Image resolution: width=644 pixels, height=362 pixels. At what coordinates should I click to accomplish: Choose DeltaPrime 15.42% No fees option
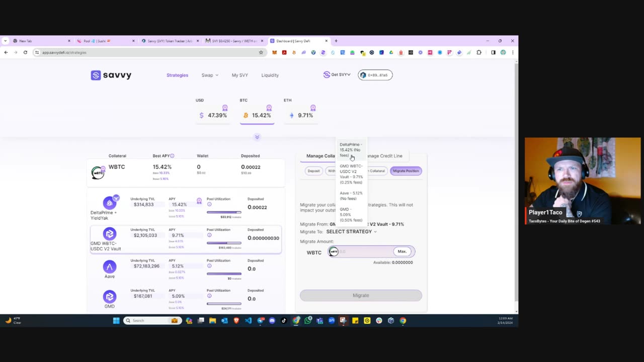pos(351,150)
